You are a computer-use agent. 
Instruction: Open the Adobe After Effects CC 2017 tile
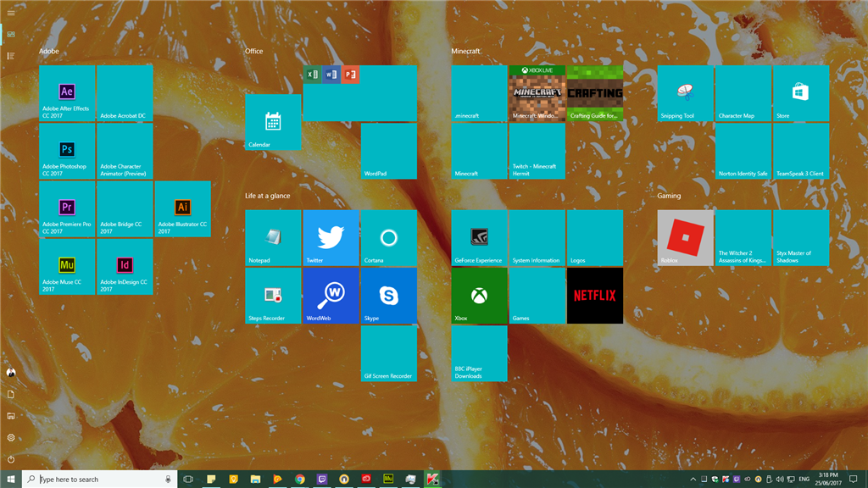tap(67, 93)
